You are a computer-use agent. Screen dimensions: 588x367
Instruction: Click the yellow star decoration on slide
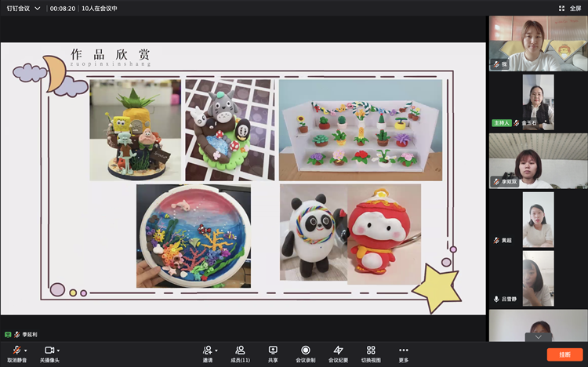point(437,288)
